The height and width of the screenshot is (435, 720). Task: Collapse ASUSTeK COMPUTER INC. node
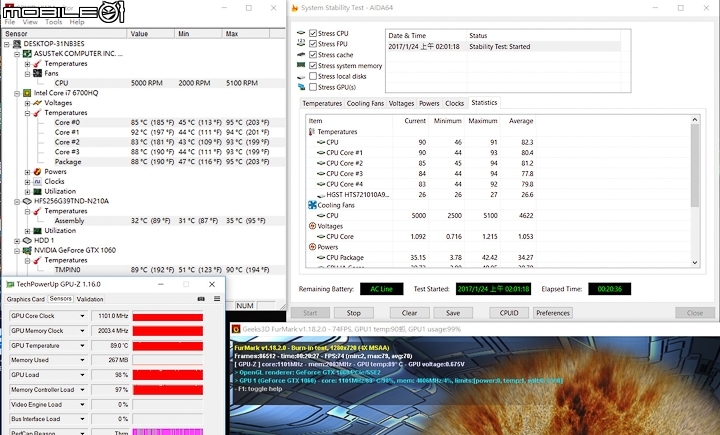point(17,54)
